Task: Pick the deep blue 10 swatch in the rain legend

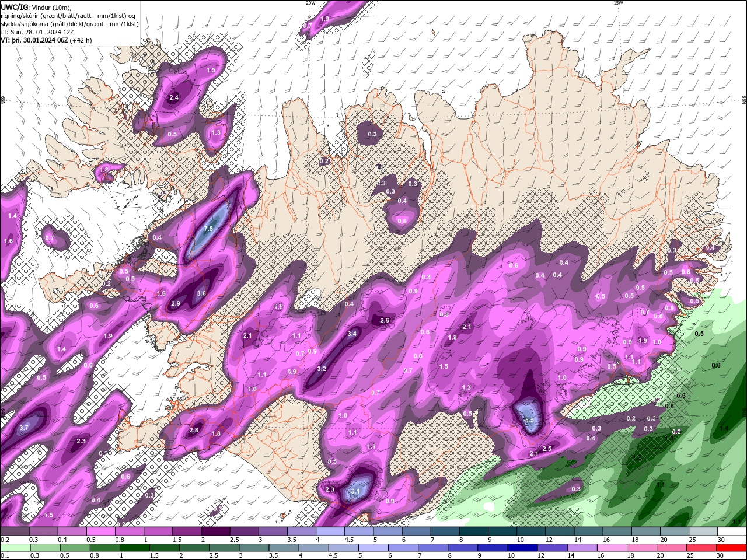Action: pyautogui.click(x=522, y=548)
